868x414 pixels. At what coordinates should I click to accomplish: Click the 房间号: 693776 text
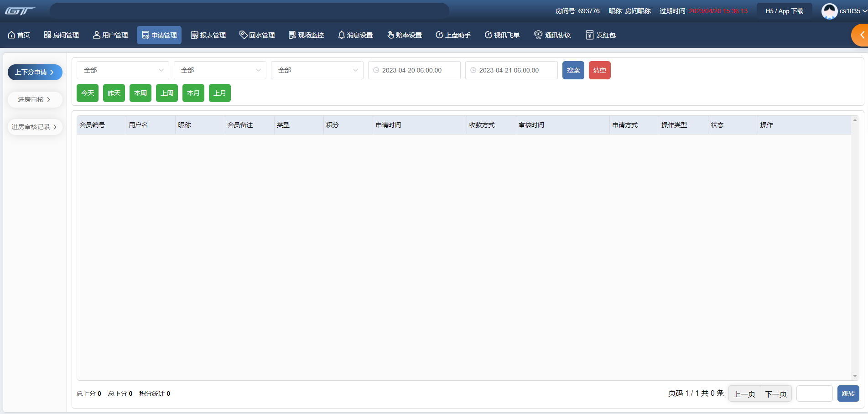tap(577, 11)
